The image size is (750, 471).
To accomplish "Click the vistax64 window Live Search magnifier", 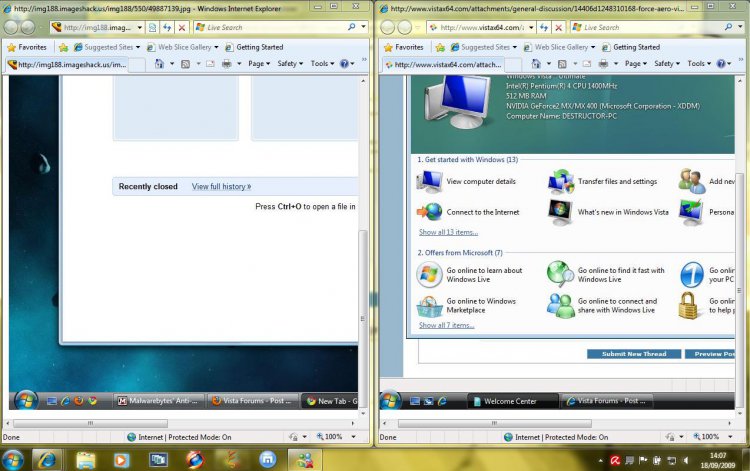I will coord(728,27).
